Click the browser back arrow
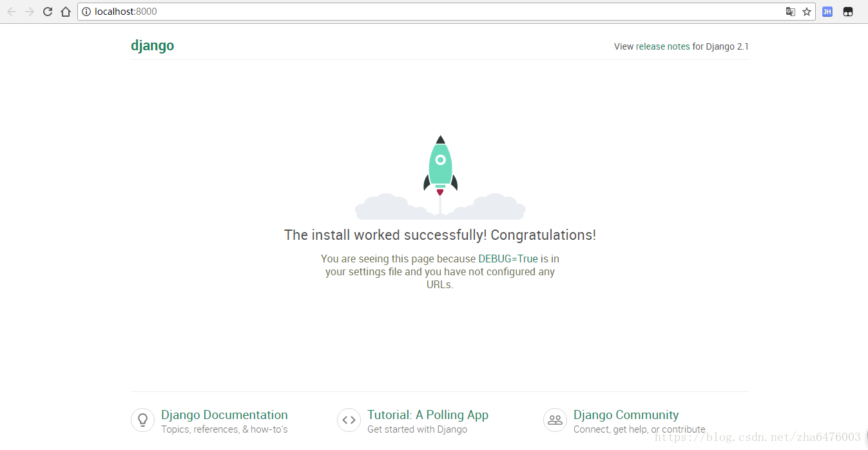Image resolution: width=868 pixels, height=450 pixels. pyautogui.click(x=12, y=12)
